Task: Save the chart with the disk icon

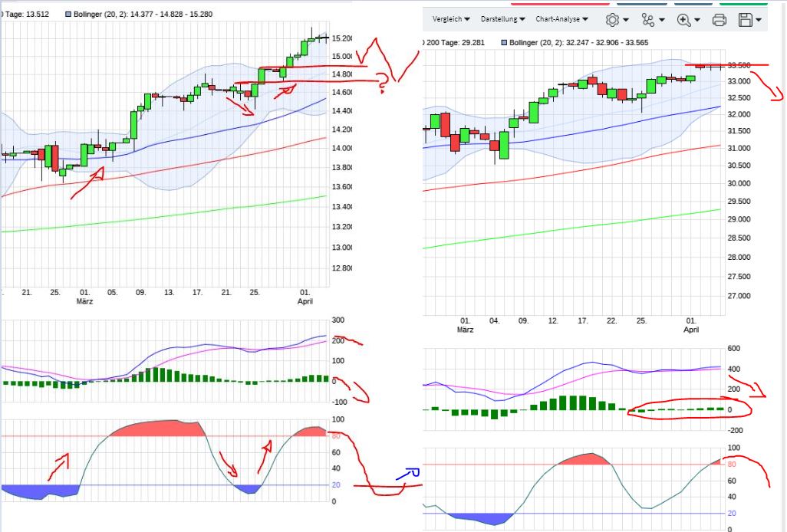Action: click(x=745, y=20)
